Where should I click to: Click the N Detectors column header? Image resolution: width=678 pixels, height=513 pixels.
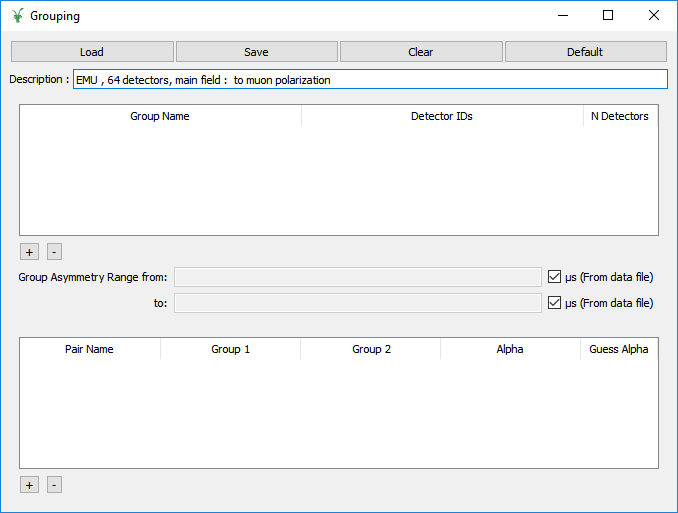(619, 116)
